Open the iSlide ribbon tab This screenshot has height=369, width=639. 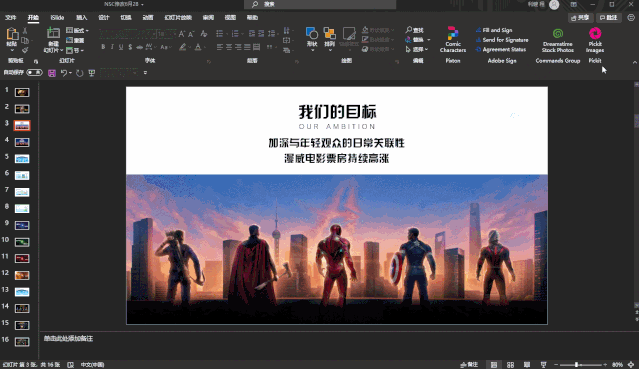pyautogui.click(x=57, y=18)
